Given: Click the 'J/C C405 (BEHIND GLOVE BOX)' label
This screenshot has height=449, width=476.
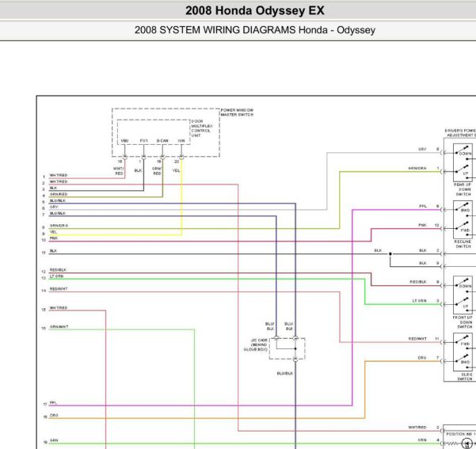Looking at the screenshot, I should [x=256, y=345].
